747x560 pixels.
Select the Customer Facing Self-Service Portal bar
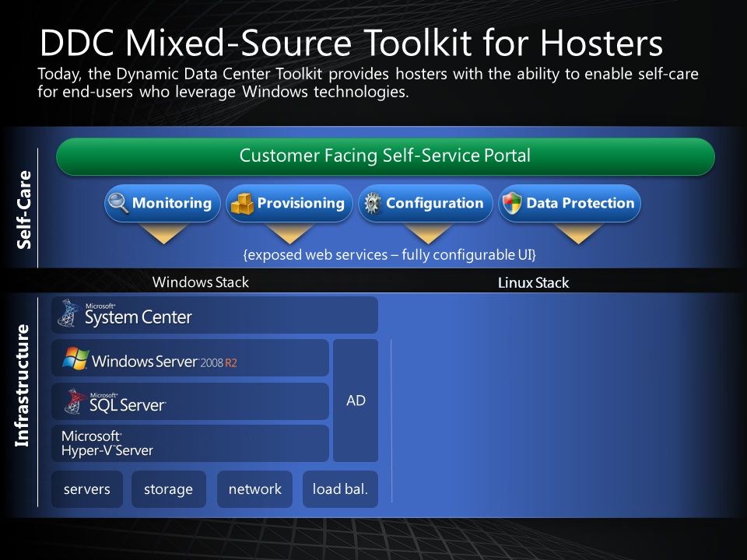tap(385, 156)
